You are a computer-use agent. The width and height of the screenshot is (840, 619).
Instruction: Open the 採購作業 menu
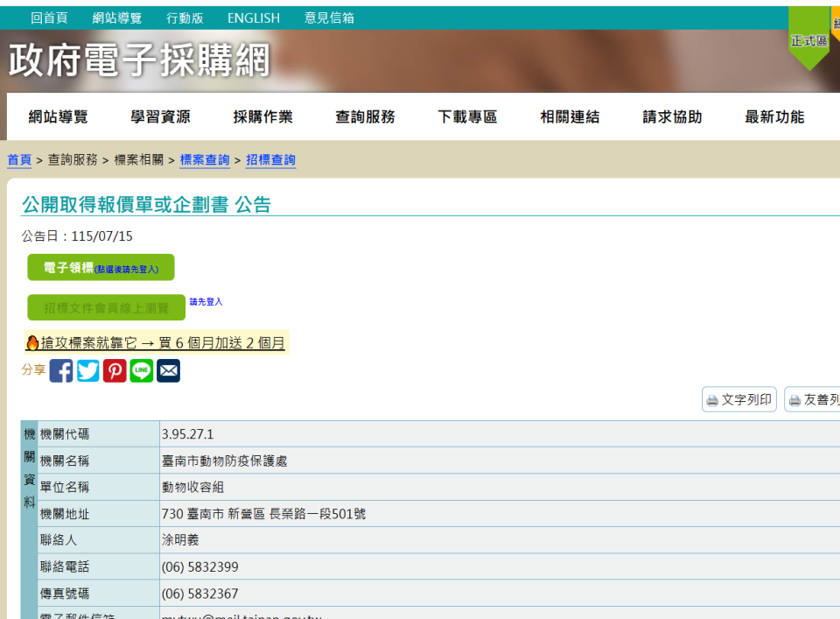pyautogui.click(x=262, y=116)
